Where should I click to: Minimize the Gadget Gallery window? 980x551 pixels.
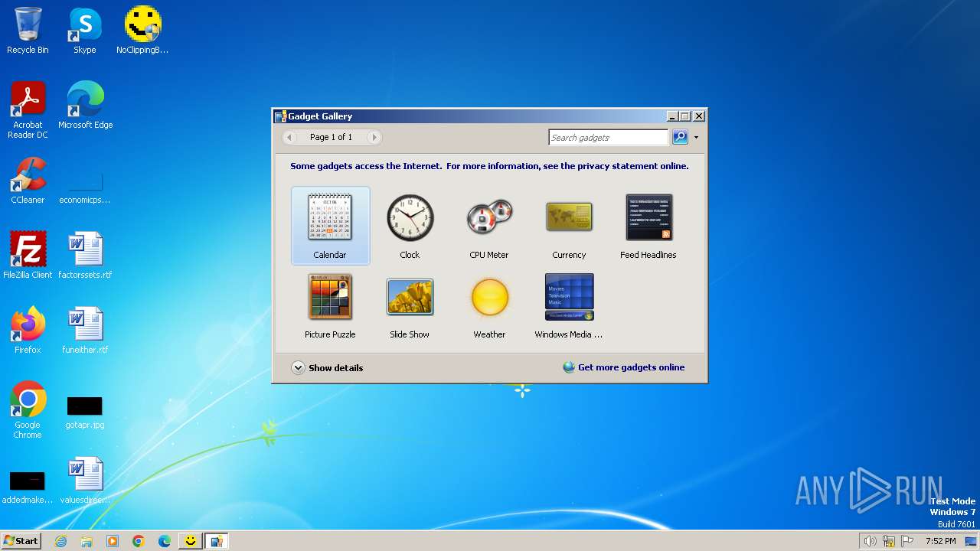point(672,116)
